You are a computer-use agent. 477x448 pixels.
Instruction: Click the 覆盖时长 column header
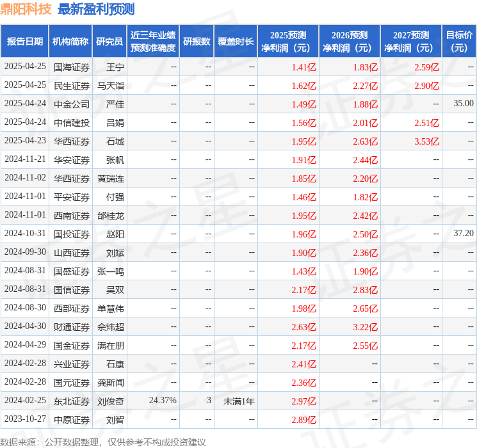(236, 42)
